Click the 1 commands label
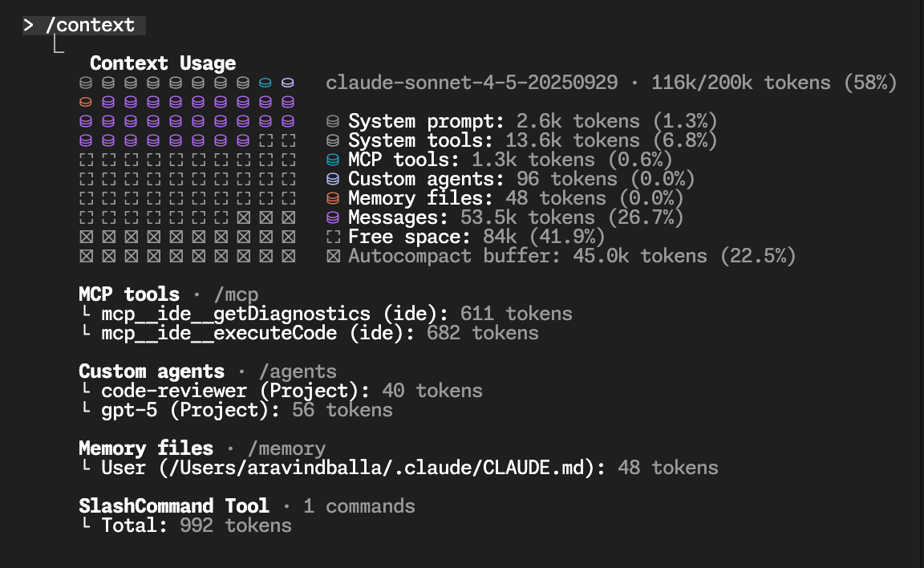The image size is (924, 568). tap(359, 506)
